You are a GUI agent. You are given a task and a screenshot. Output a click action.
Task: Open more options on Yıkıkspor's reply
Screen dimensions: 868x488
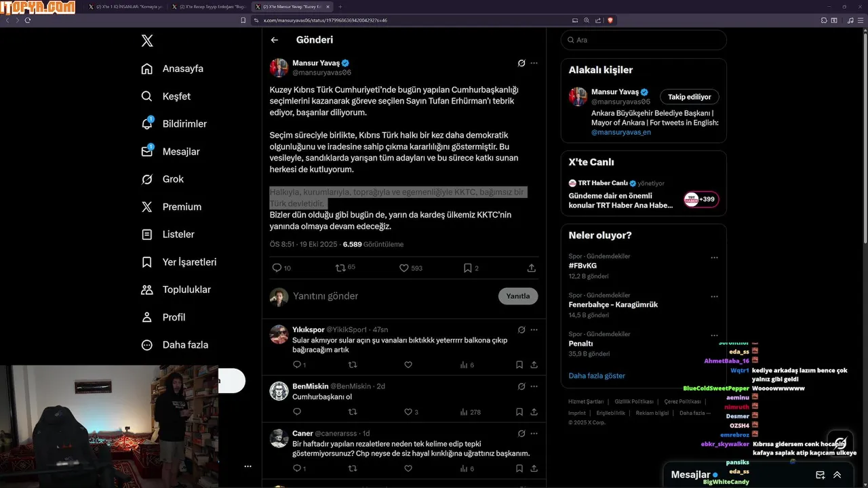(x=534, y=329)
